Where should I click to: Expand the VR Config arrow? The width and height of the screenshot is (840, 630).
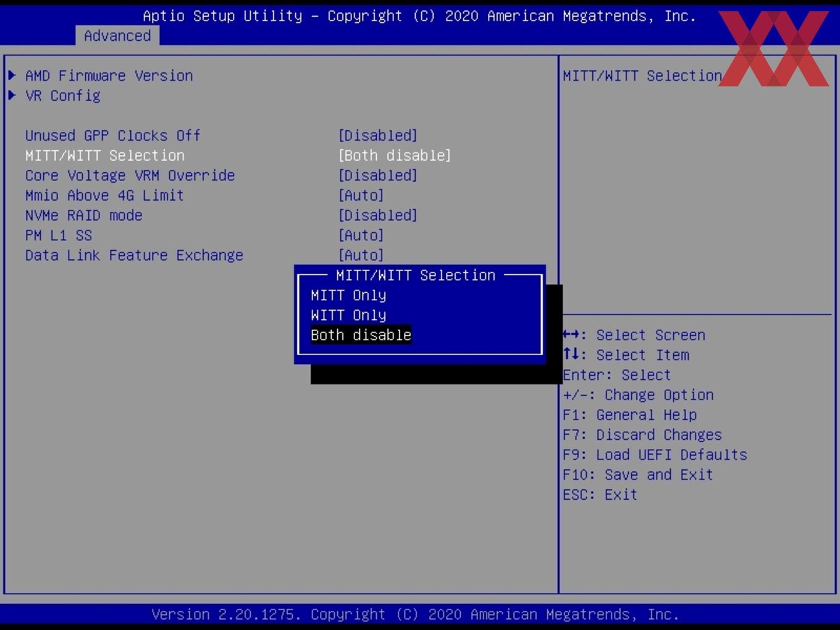click(x=12, y=95)
